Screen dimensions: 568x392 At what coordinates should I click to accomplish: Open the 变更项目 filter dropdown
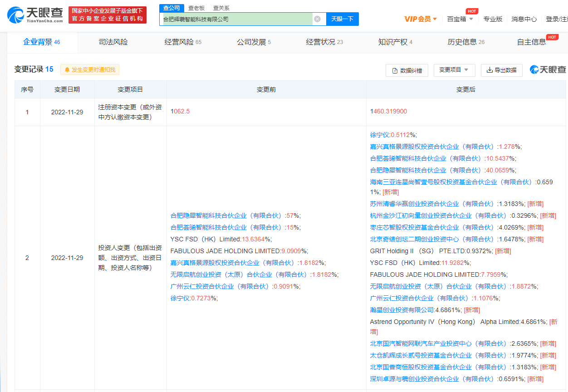click(454, 70)
